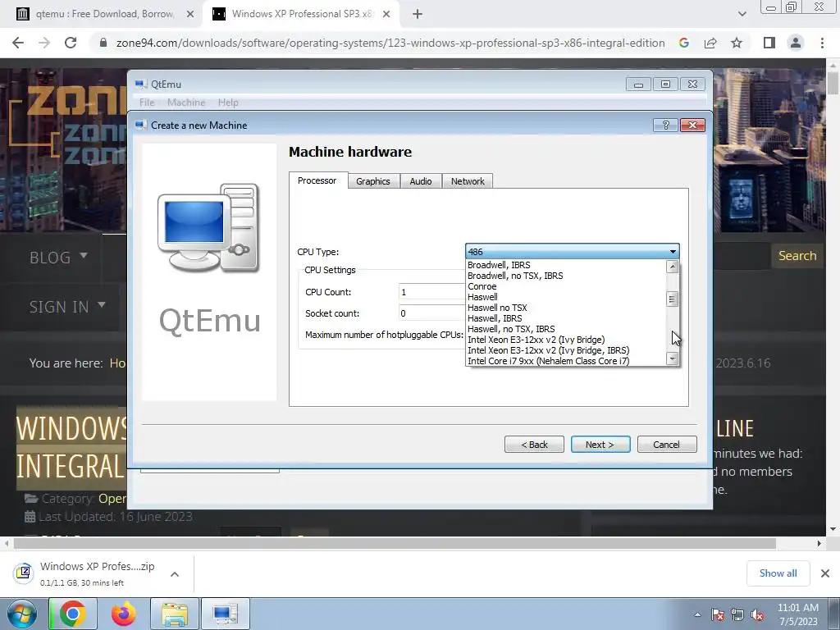Open the Google icon in the address bar
This screenshot has width=840, height=630.
point(684,43)
